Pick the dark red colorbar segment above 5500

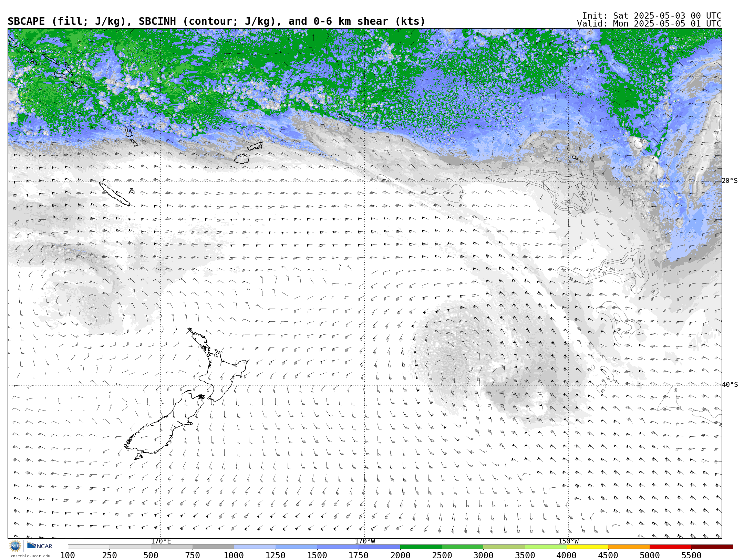[x=712, y=547]
